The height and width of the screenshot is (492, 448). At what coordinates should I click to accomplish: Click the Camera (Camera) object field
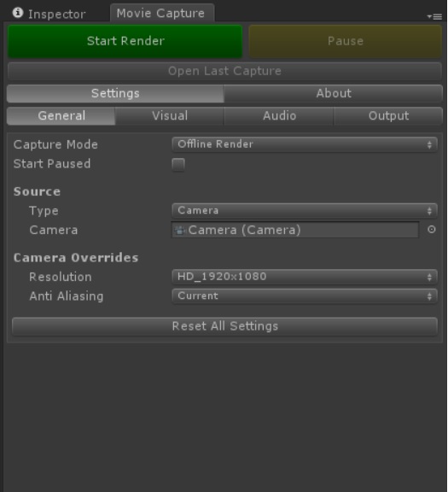click(295, 230)
